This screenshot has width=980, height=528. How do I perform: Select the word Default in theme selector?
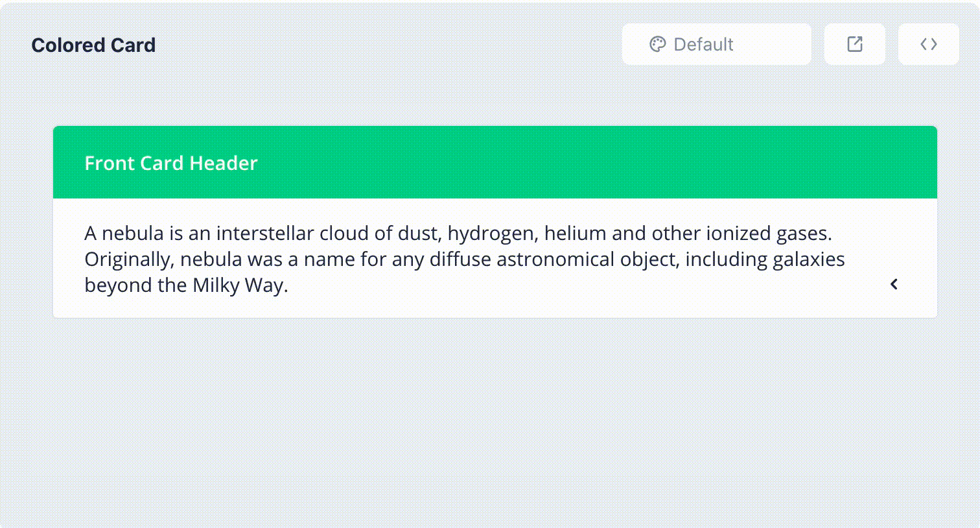point(703,44)
